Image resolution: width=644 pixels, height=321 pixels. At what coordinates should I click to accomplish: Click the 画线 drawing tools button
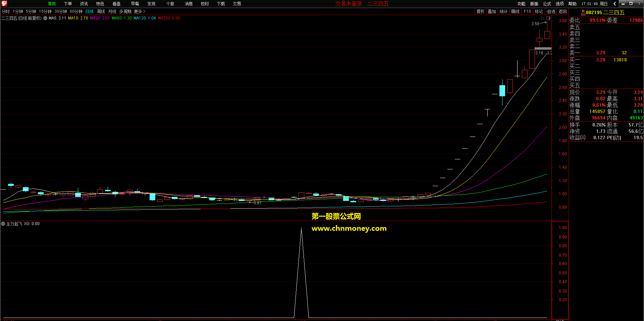(x=515, y=11)
